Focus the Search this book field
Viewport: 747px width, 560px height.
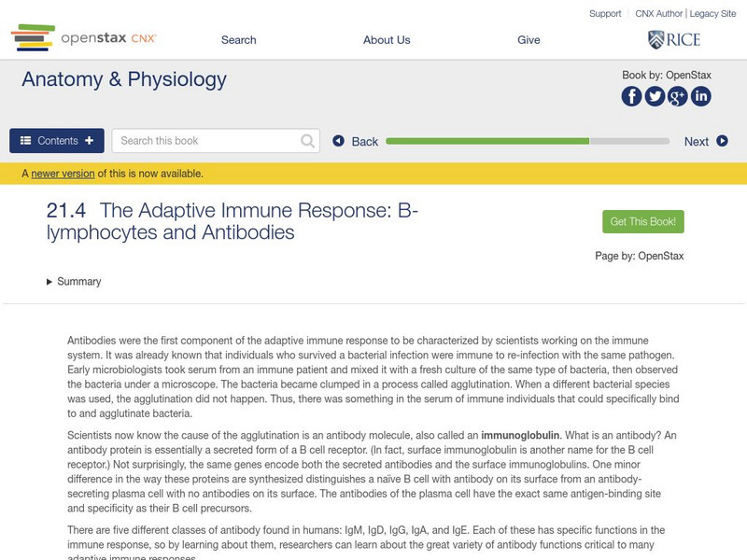coord(207,141)
